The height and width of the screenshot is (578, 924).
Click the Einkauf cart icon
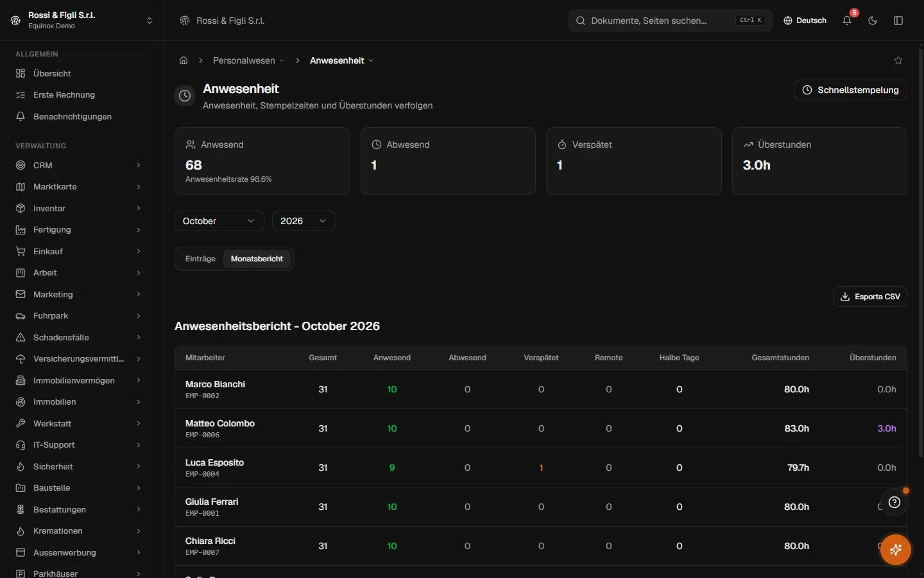coord(21,251)
